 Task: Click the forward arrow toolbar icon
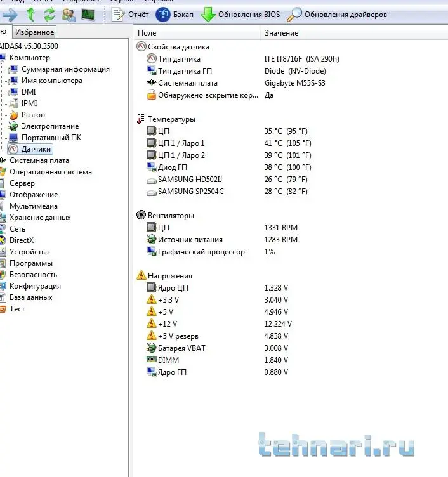pos(10,15)
